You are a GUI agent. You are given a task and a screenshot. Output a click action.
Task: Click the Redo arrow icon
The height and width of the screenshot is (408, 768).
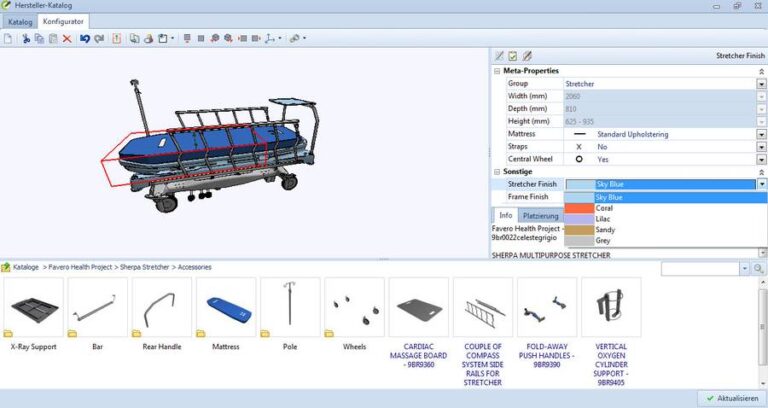98,38
